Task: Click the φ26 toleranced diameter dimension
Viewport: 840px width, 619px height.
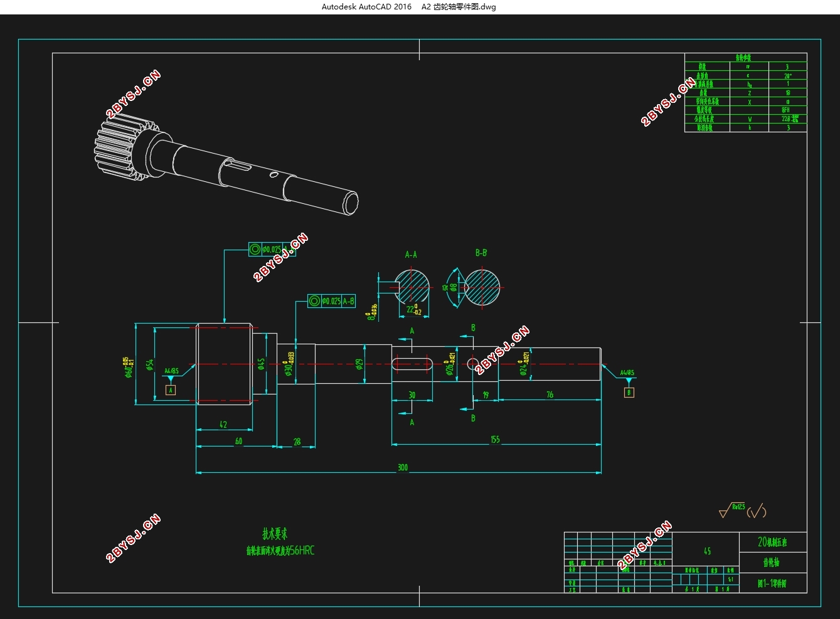Action: pos(450,364)
